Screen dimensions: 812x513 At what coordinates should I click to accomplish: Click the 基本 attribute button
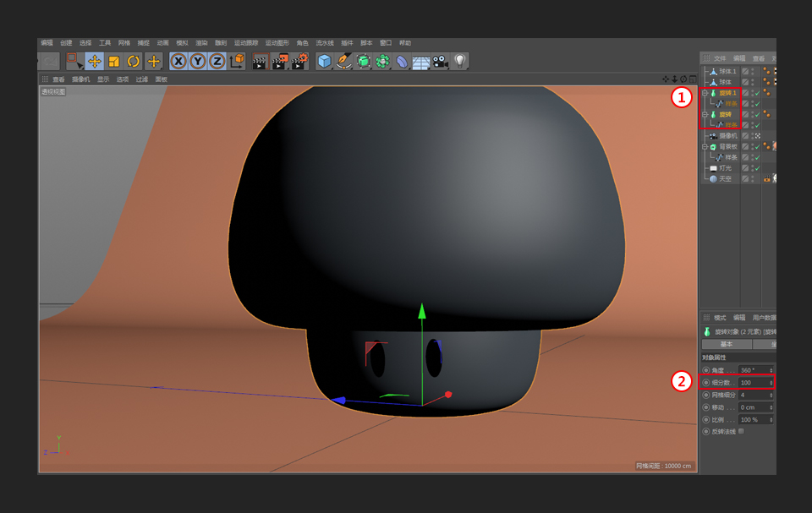(x=727, y=344)
